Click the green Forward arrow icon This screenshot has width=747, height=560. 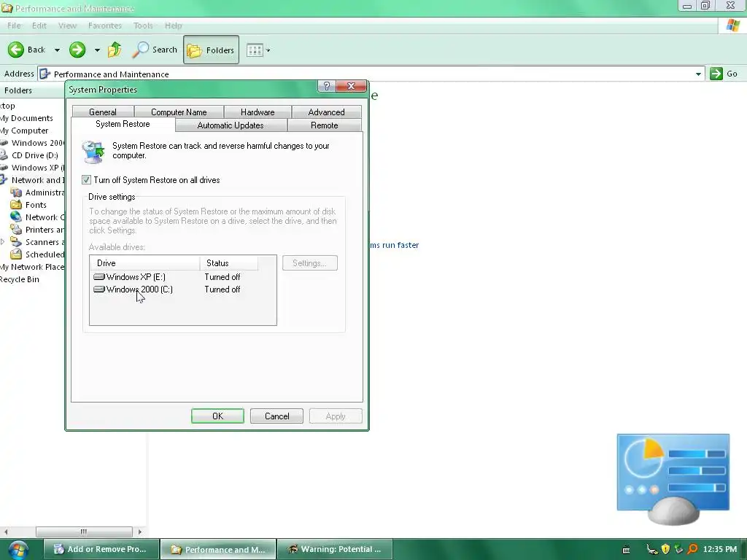(x=77, y=50)
